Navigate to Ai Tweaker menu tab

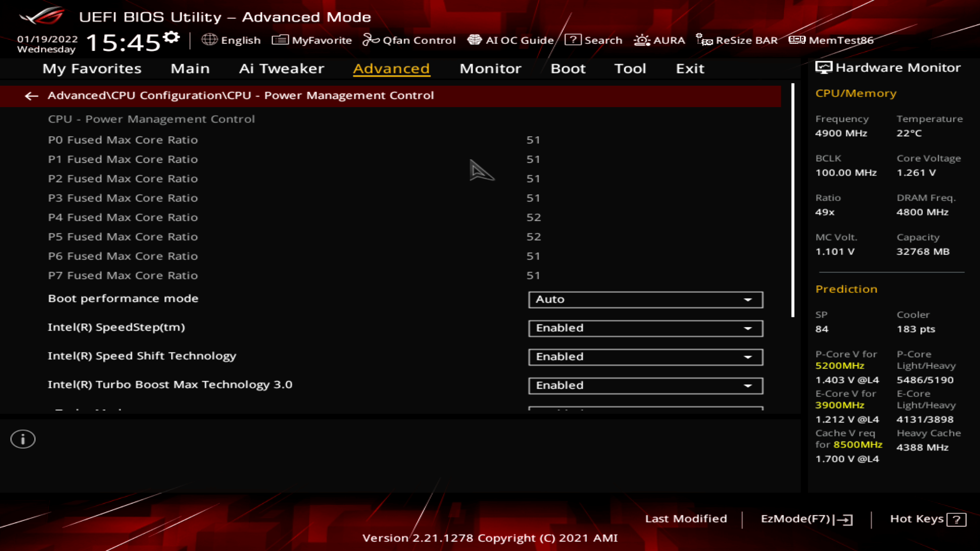(281, 67)
